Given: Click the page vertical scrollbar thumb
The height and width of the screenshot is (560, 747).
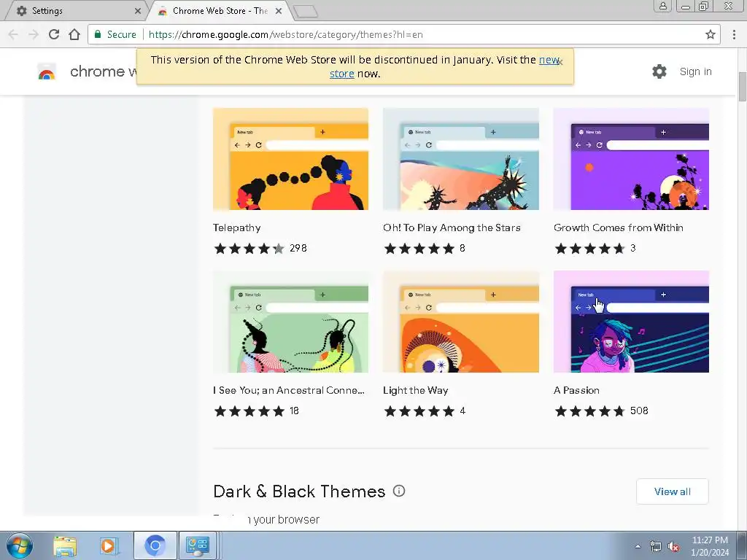Looking at the screenshot, I should (742, 87).
